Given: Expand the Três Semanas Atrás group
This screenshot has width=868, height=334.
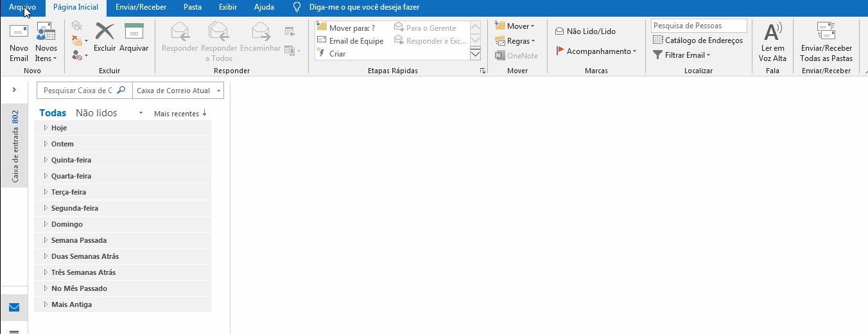Looking at the screenshot, I should tap(123, 272).
